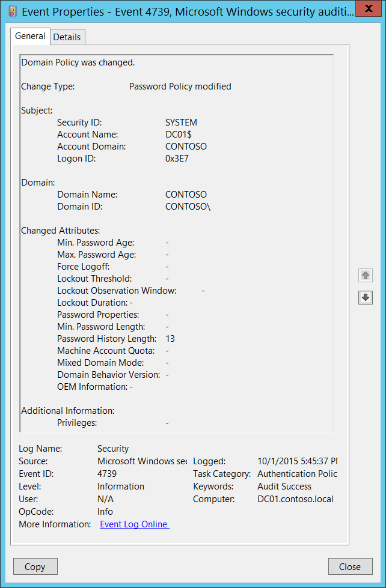Click the Security log name field
The width and height of the screenshot is (386, 588).
(113, 449)
